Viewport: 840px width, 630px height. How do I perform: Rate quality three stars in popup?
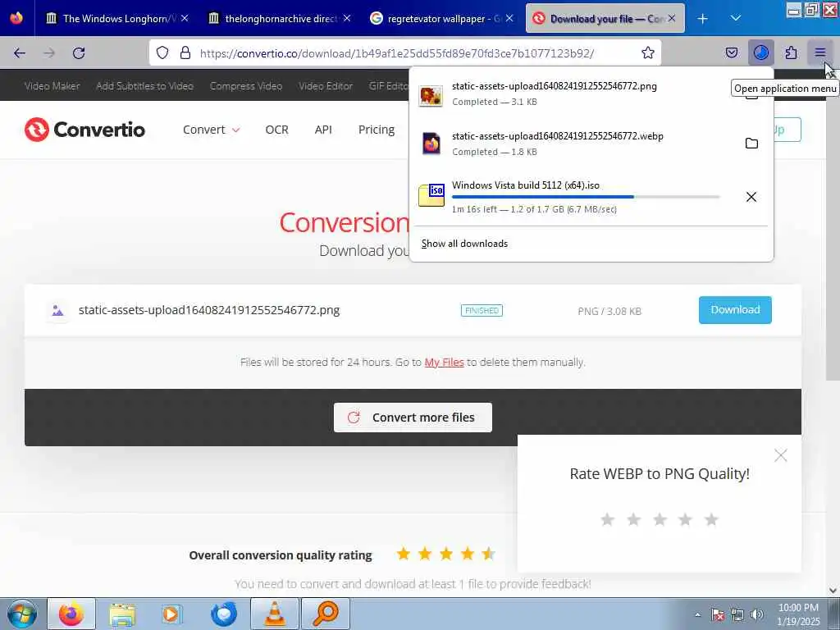point(660,519)
